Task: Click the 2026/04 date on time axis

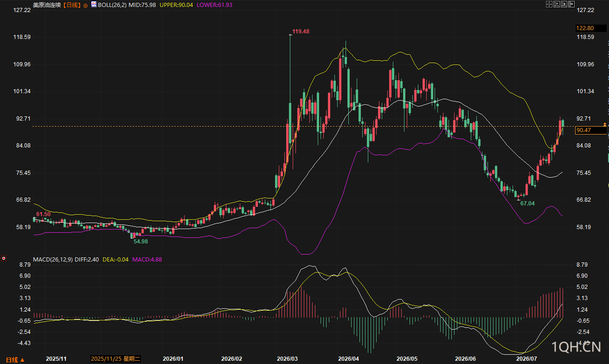Action: (348, 359)
